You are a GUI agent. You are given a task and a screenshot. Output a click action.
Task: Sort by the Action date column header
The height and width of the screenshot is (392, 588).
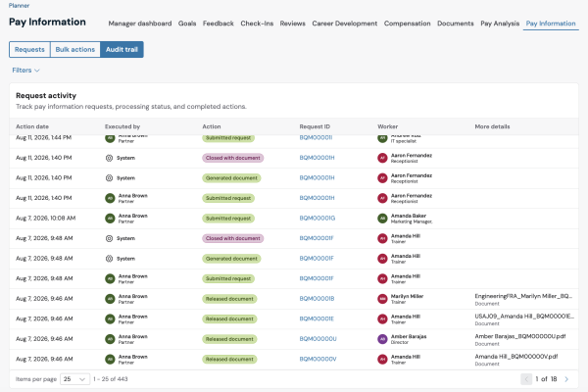tap(32, 126)
